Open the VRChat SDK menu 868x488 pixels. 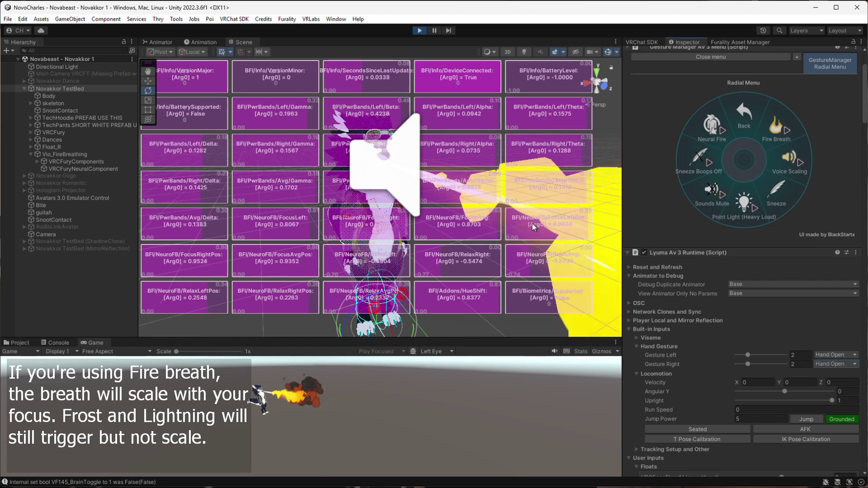click(234, 19)
